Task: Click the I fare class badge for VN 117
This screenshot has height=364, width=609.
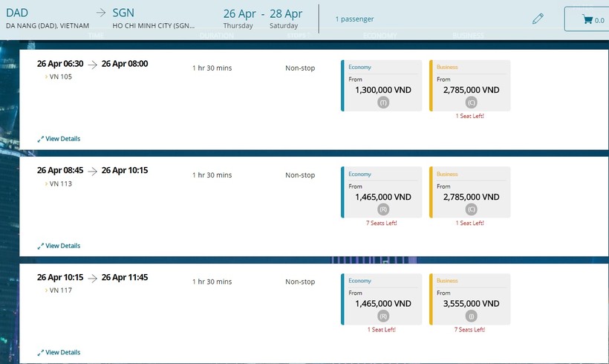Action: pos(471,317)
